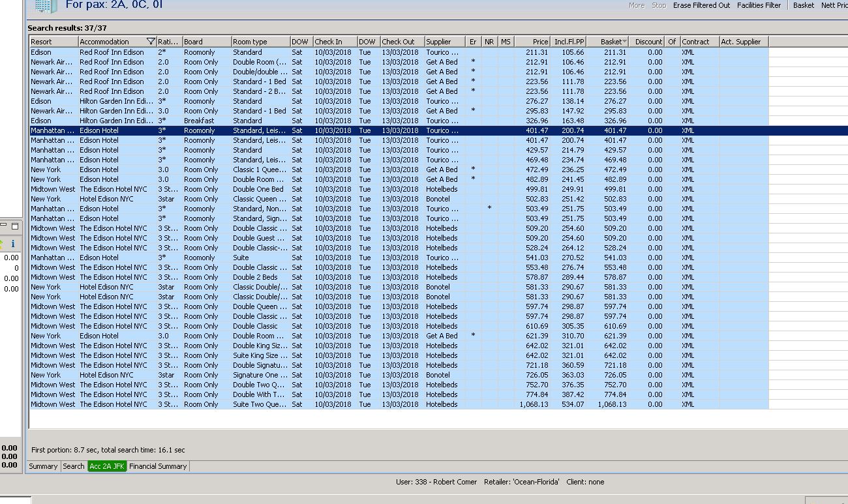Click the disabled More button
The width and height of the screenshot is (848, 504).
[x=637, y=5]
